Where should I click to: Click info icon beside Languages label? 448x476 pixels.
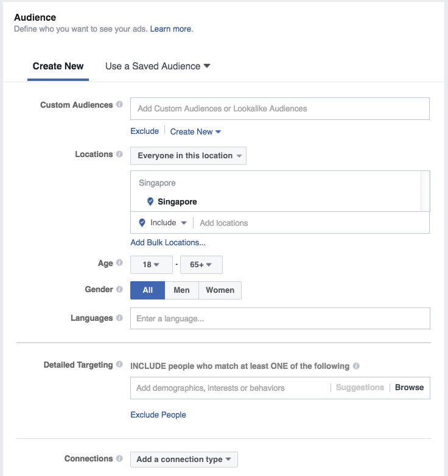tap(119, 318)
